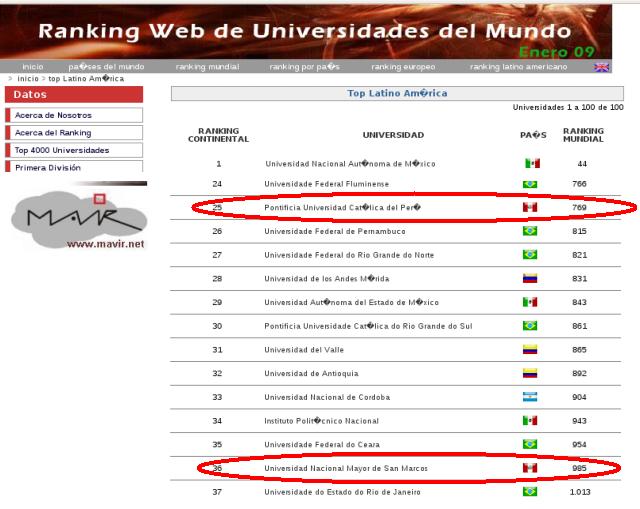This screenshot has width=640, height=509.
Task: Open Pontificia Universidade Católica do Rio Grande do Sul
Action: coord(368,326)
